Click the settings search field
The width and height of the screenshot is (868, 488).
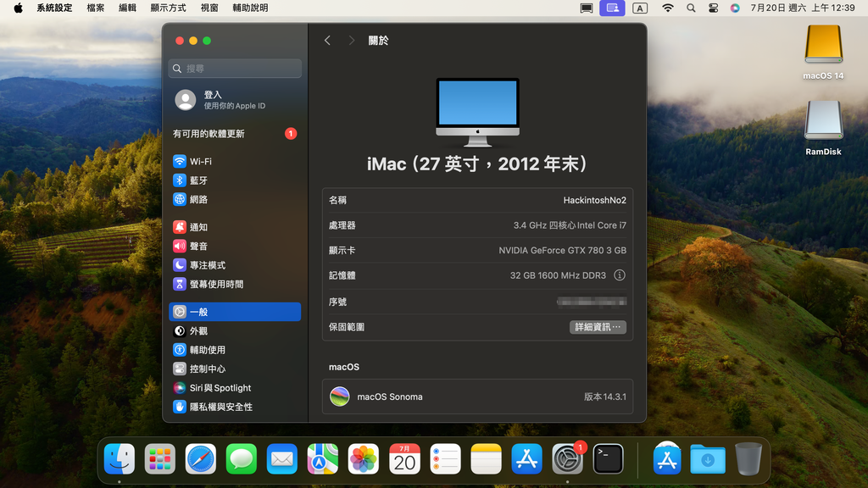[235, 69]
